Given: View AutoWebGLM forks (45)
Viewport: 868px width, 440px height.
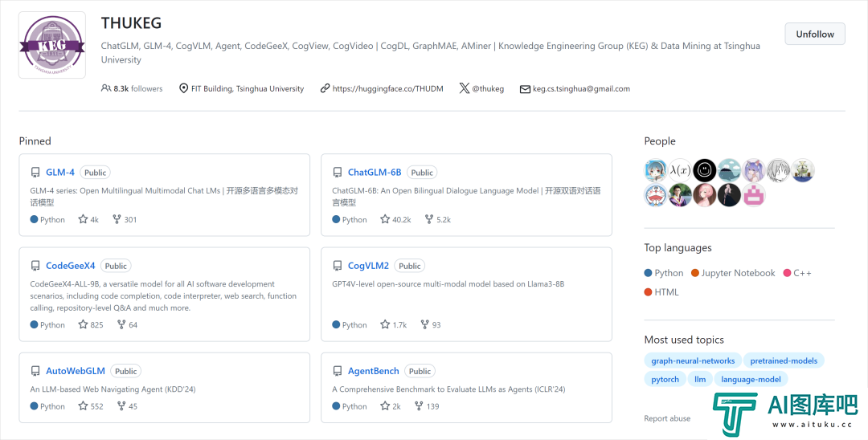Looking at the screenshot, I should pyautogui.click(x=127, y=406).
